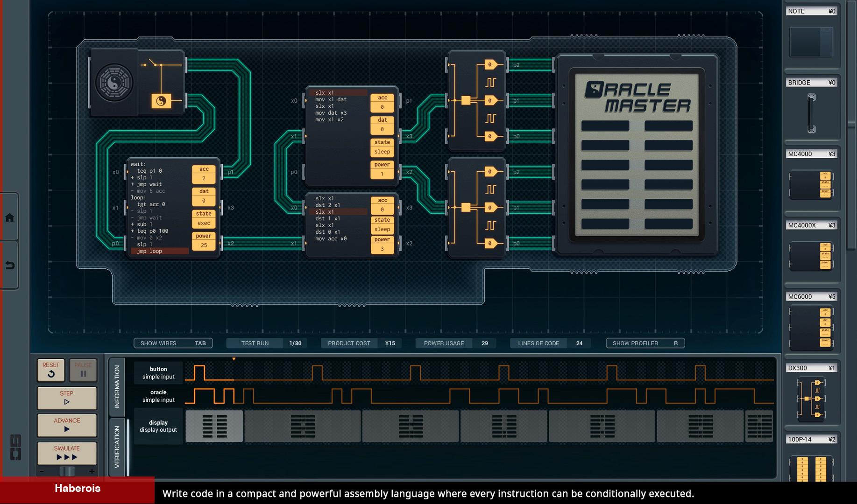Toggle Show Profiler overlay

[645, 343]
